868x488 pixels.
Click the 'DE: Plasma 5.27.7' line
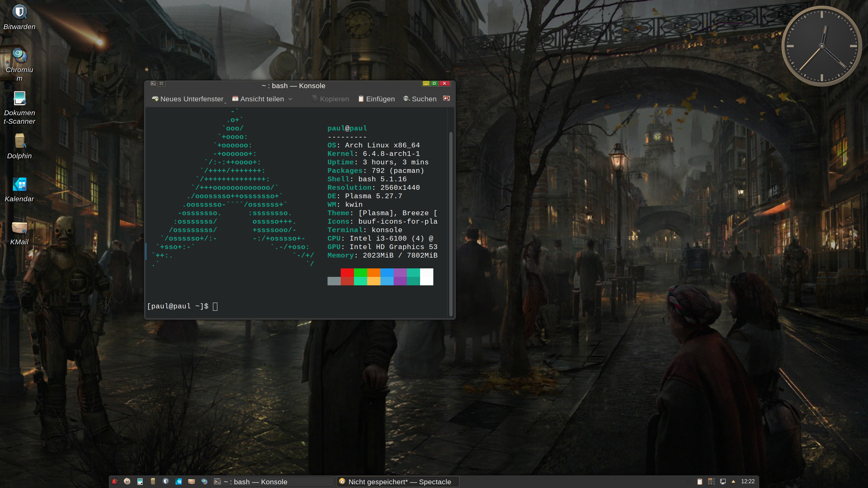coord(365,196)
